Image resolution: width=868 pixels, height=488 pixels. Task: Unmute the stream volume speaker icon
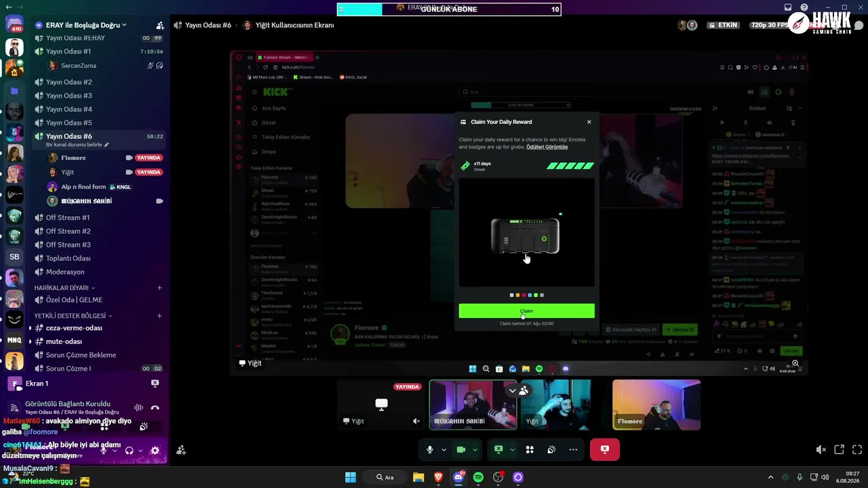pyautogui.click(x=821, y=449)
